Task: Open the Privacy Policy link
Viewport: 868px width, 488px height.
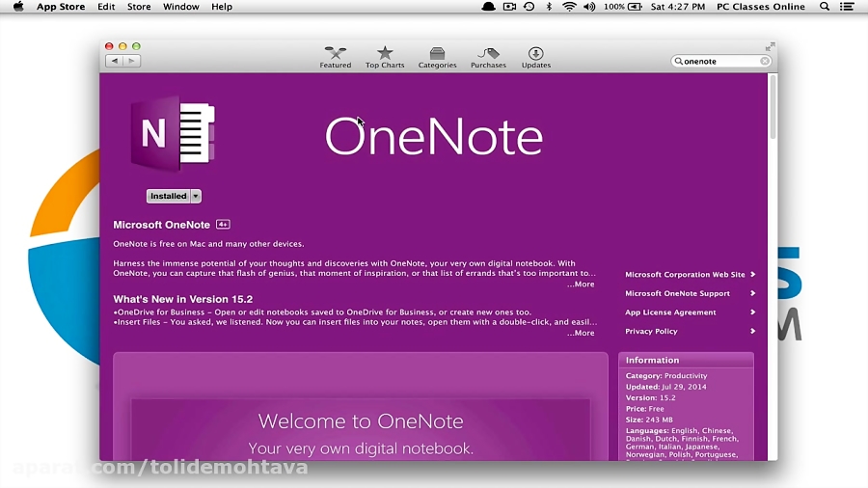Action: tap(651, 331)
